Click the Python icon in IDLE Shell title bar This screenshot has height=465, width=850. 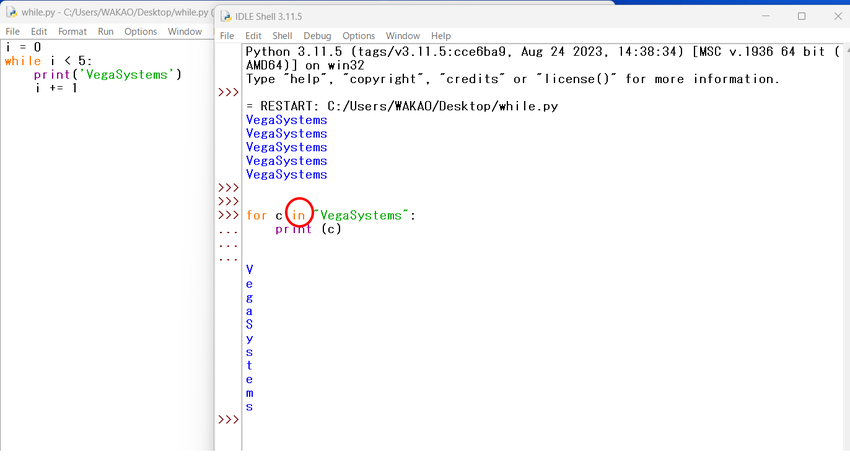(x=226, y=17)
